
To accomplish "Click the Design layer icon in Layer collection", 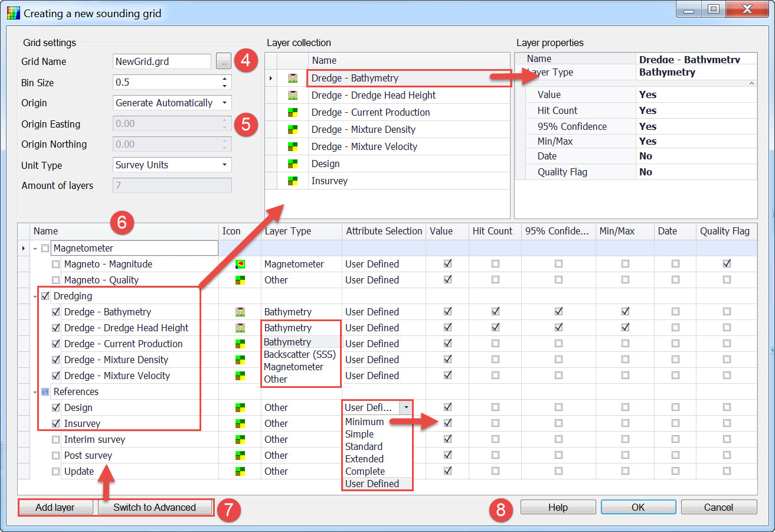I will tap(292, 164).
